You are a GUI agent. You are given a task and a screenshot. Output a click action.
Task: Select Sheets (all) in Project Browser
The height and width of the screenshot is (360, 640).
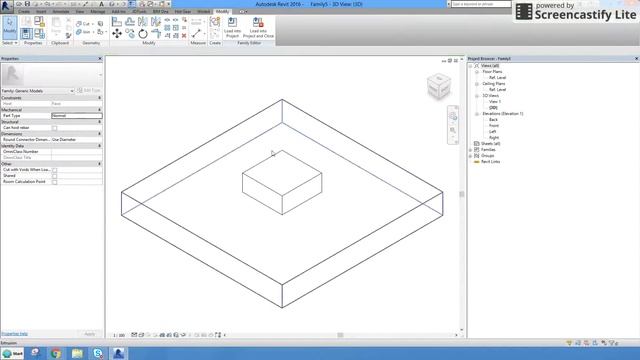490,144
